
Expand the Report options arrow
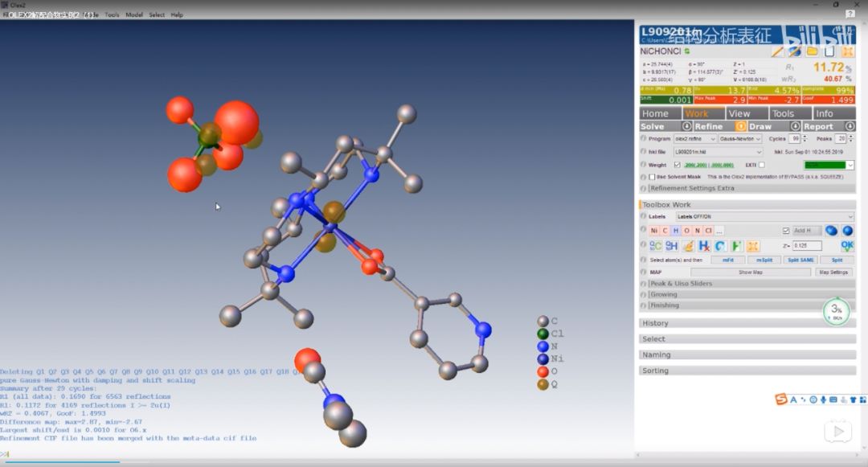pyautogui.click(x=850, y=126)
